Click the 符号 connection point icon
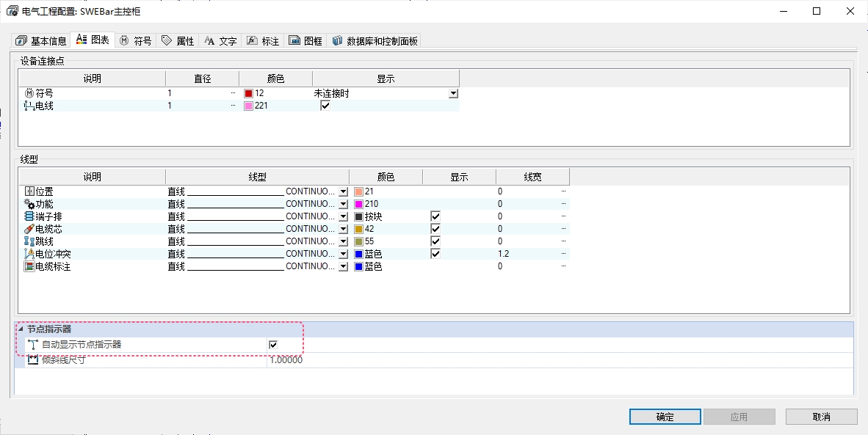868x435 pixels. (29, 93)
